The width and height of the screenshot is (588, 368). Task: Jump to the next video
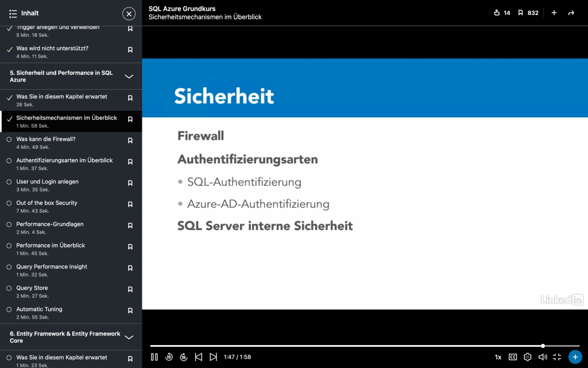(x=213, y=357)
